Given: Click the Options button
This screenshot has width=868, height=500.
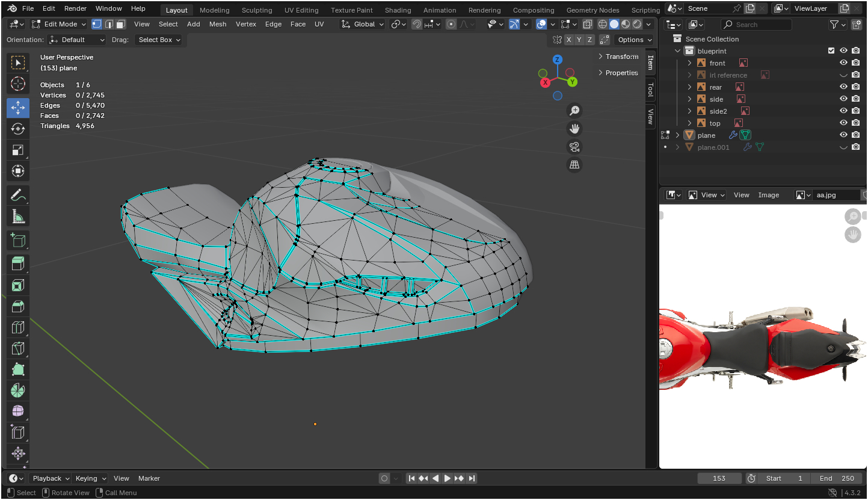Looking at the screenshot, I should (635, 40).
